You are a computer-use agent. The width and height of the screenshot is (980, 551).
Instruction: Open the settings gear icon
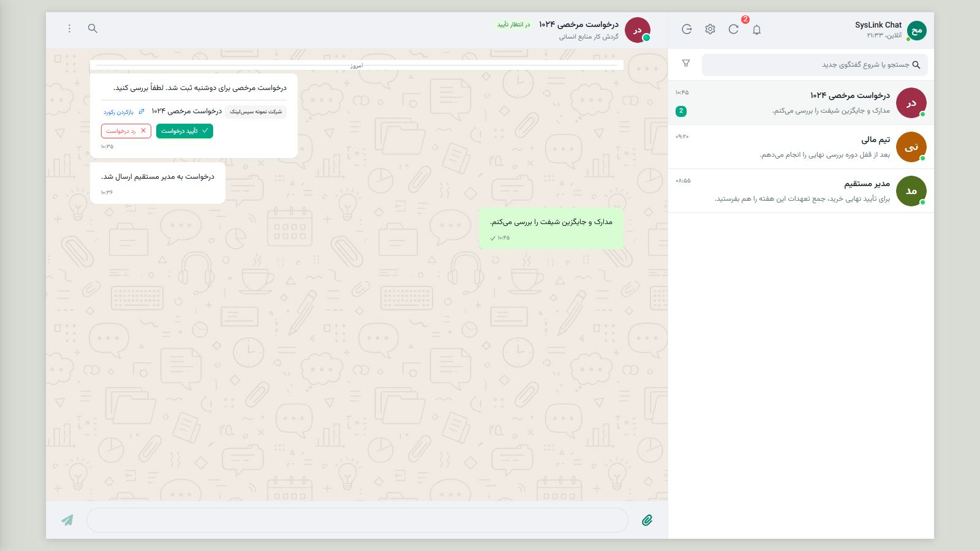pyautogui.click(x=710, y=29)
